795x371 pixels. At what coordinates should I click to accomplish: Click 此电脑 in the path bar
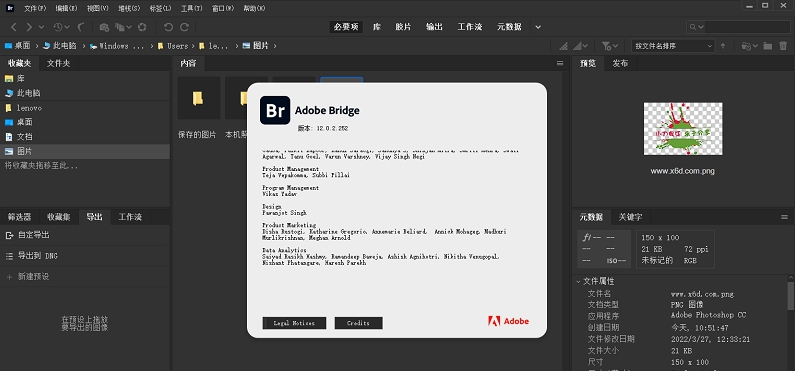64,46
